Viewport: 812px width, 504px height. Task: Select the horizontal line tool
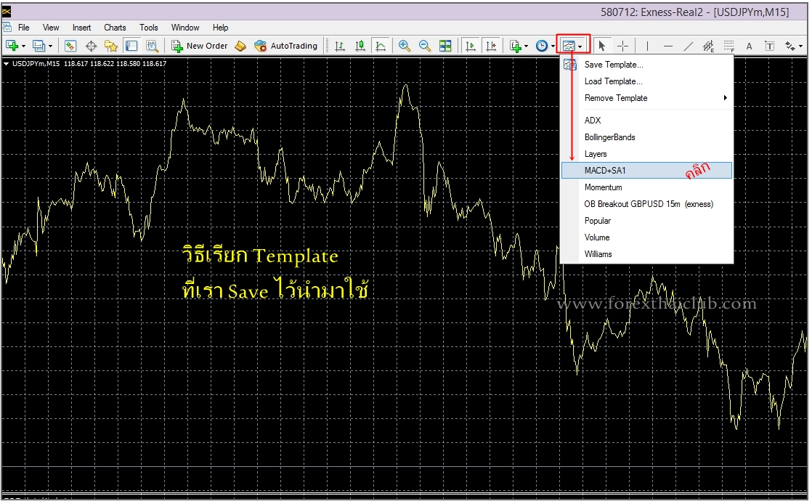pyautogui.click(x=668, y=46)
